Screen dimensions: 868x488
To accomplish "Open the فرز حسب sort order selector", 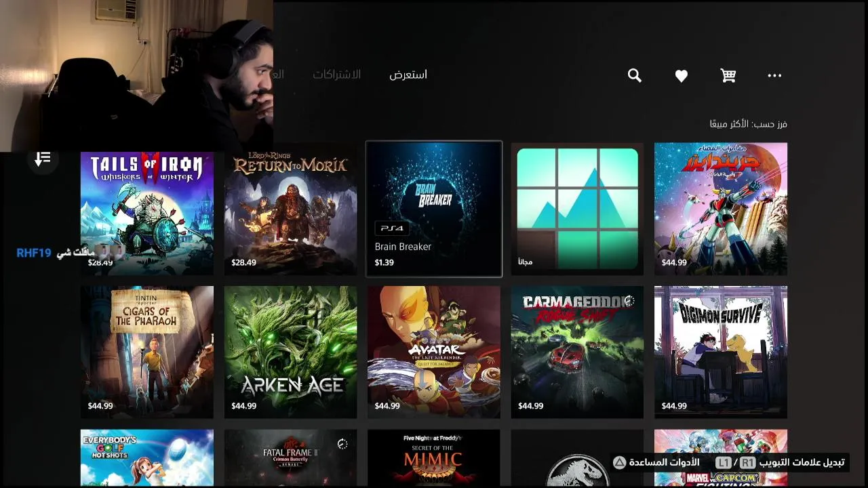I will [748, 124].
